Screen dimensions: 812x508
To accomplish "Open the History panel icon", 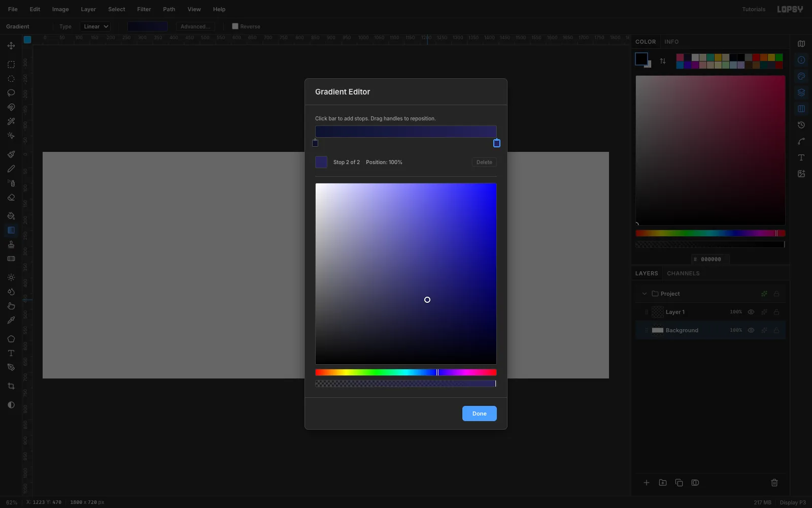I will click(x=801, y=125).
